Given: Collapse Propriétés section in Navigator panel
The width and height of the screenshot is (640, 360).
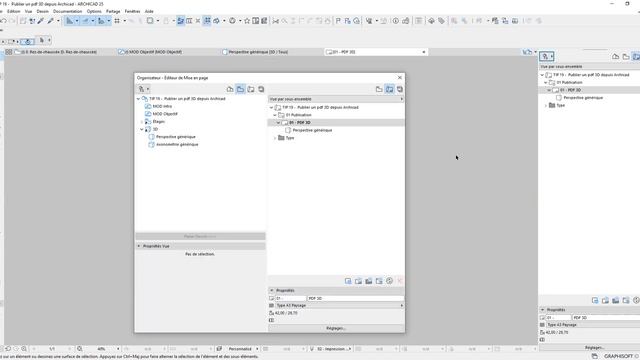Looking at the screenshot, I should (542, 310).
